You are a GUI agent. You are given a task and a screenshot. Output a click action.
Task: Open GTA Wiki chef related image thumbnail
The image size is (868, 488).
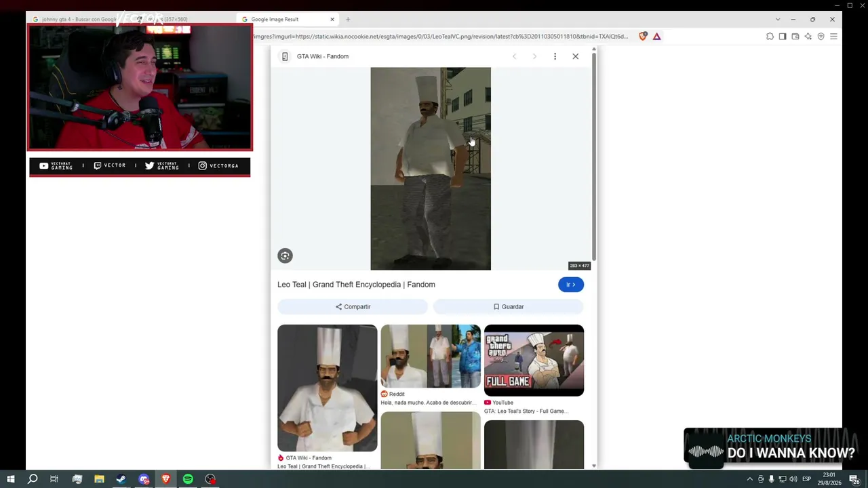[x=328, y=388]
